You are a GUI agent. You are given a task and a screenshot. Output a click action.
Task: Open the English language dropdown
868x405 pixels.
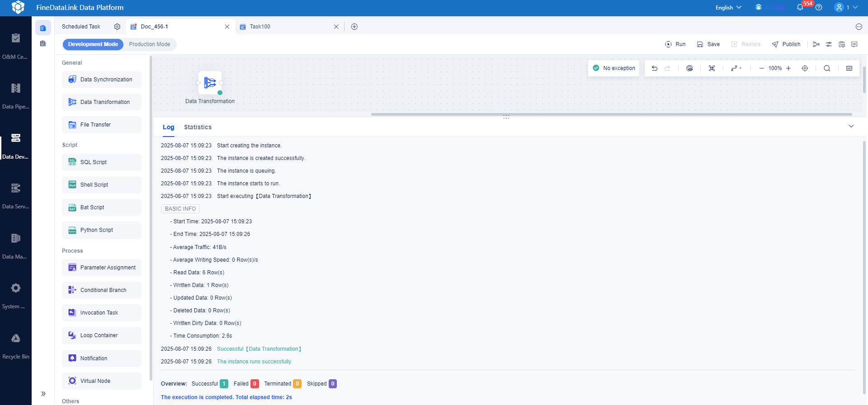[x=728, y=8]
